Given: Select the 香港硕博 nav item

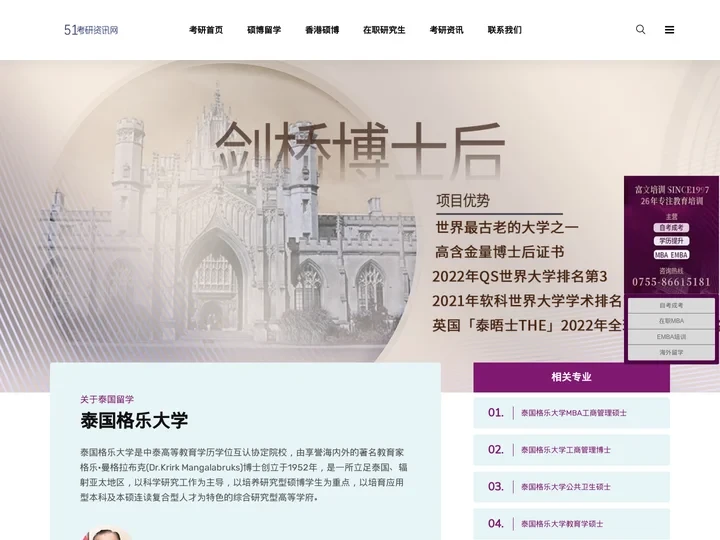Looking at the screenshot, I should pyautogui.click(x=322, y=30).
